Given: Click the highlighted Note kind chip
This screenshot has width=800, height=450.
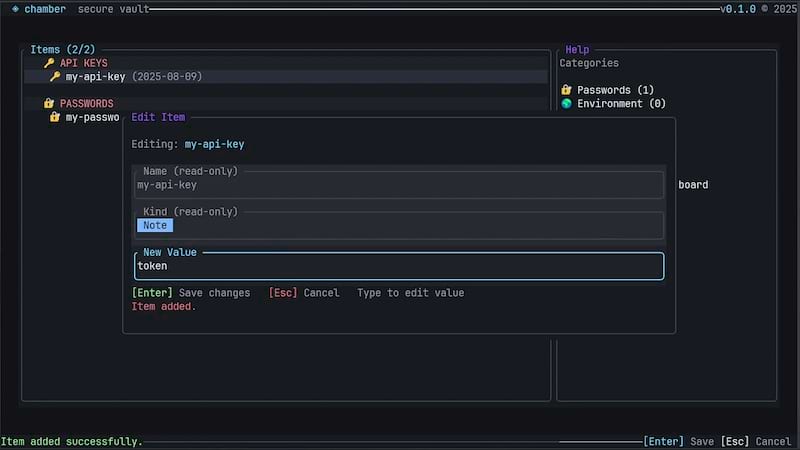Looking at the screenshot, I should coord(155,225).
